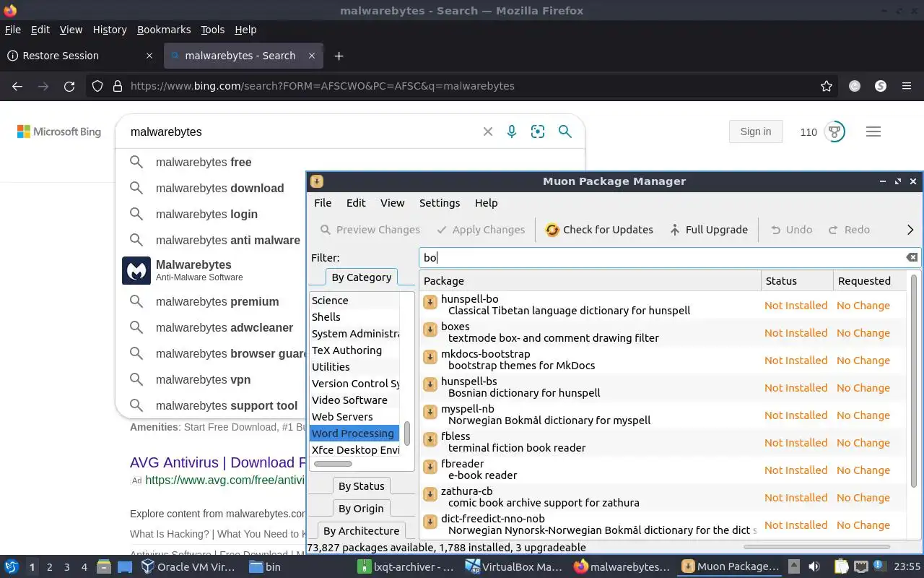Viewport: 924px width, 578px height.
Task: Close the Restore Session tab
Action: click(x=149, y=56)
